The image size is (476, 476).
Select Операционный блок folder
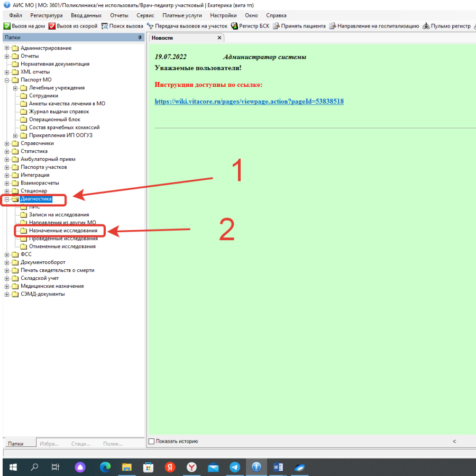(54, 120)
